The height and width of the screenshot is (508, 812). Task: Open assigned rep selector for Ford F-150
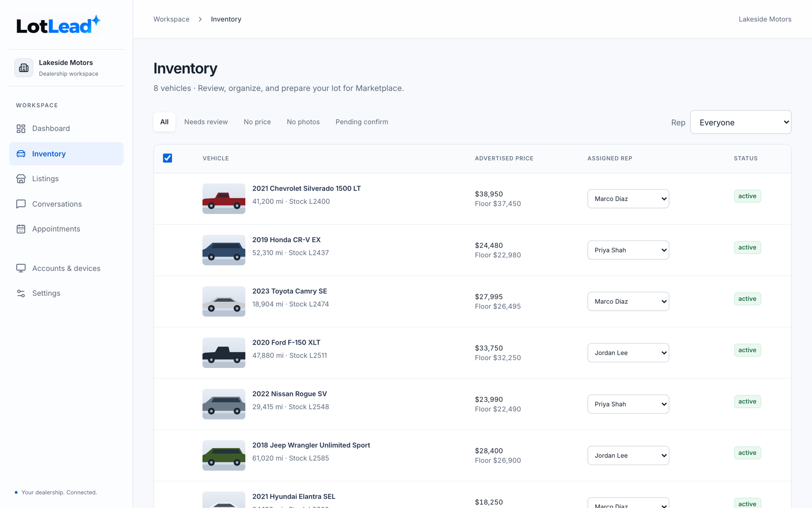(628, 353)
